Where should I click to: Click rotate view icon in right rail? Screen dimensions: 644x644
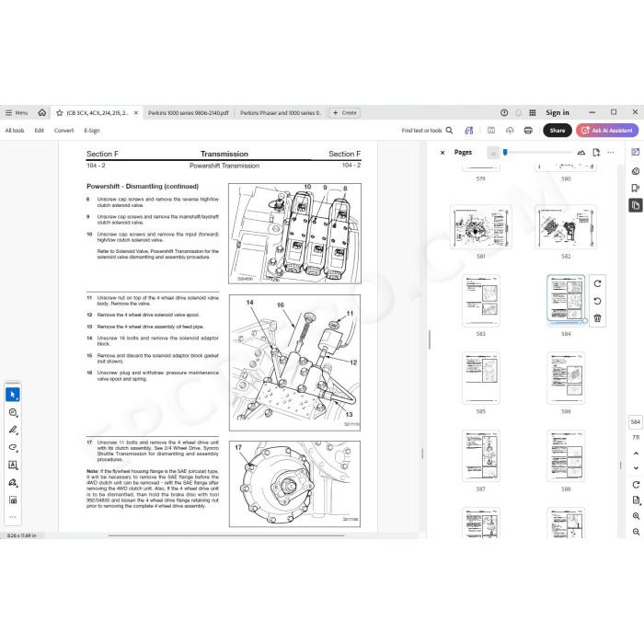click(636, 485)
